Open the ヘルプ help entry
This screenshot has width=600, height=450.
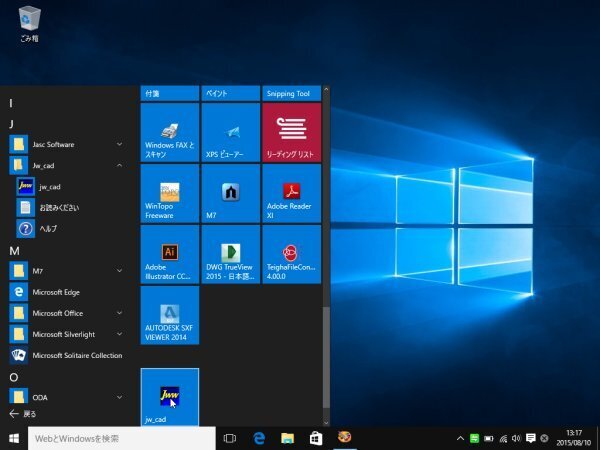coord(69,229)
